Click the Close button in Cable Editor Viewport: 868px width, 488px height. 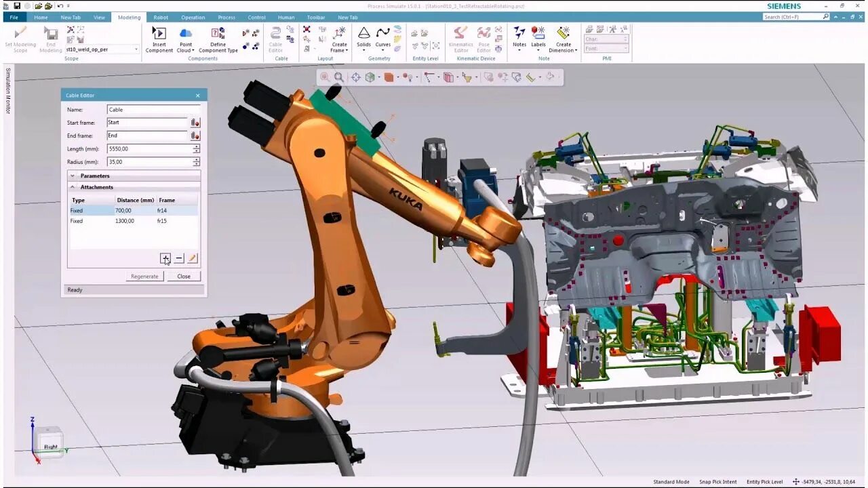coord(184,277)
